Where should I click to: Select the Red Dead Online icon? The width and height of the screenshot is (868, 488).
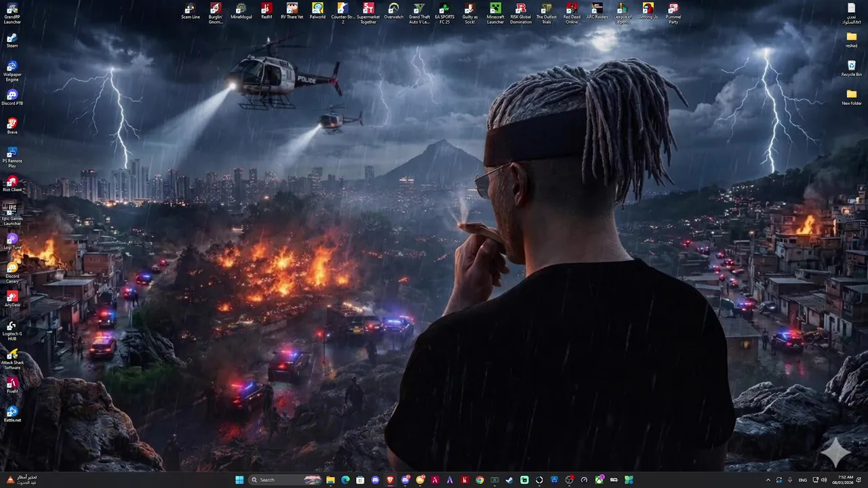[572, 13]
